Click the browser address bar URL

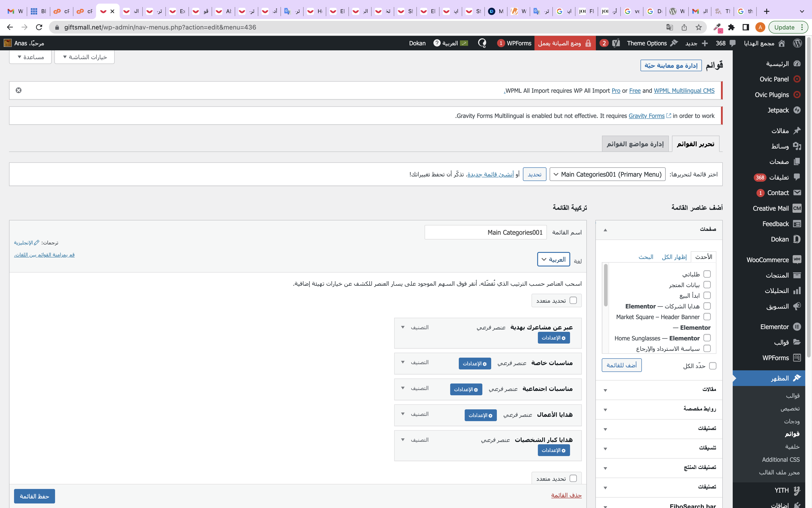tap(160, 27)
